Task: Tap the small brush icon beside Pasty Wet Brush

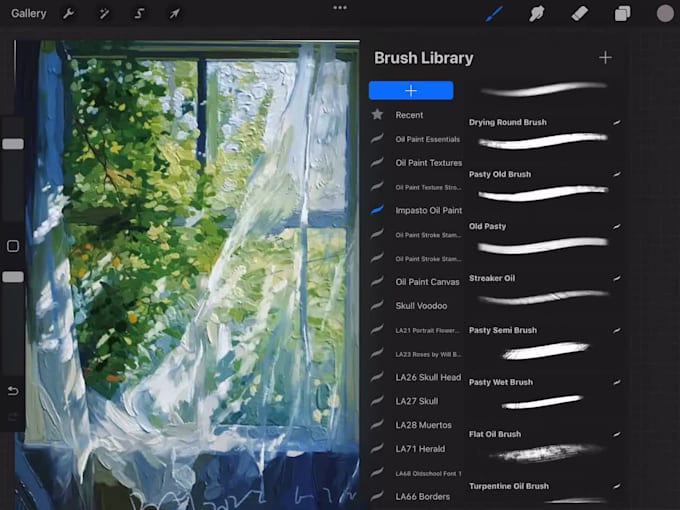Action: pyautogui.click(x=617, y=382)
